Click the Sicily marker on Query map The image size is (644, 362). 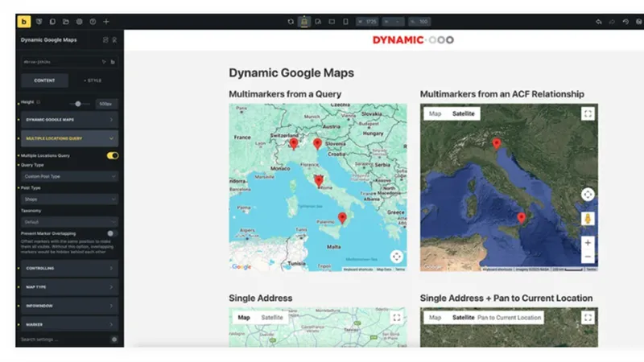(342, 218)
